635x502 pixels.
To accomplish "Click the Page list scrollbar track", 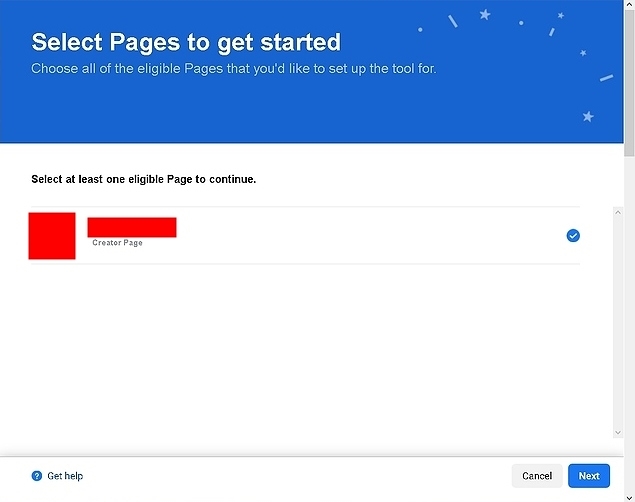I will (617, 320).
